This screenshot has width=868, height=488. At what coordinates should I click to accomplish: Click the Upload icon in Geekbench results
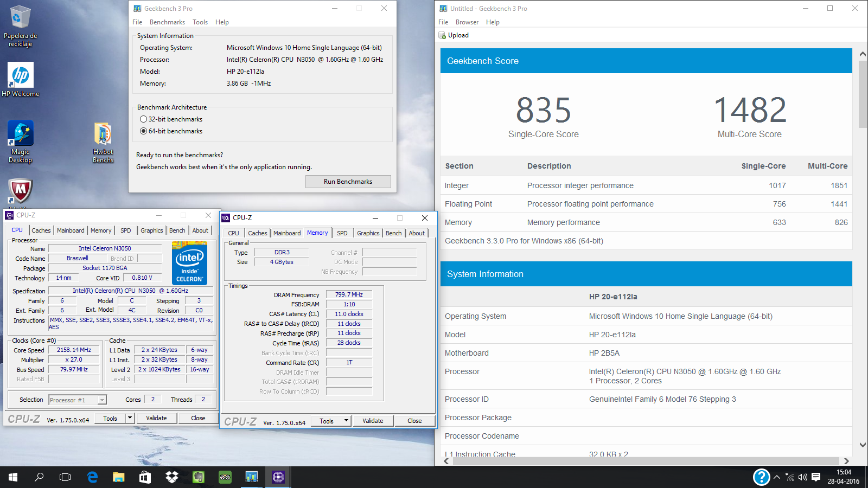(x=442, y=35)
